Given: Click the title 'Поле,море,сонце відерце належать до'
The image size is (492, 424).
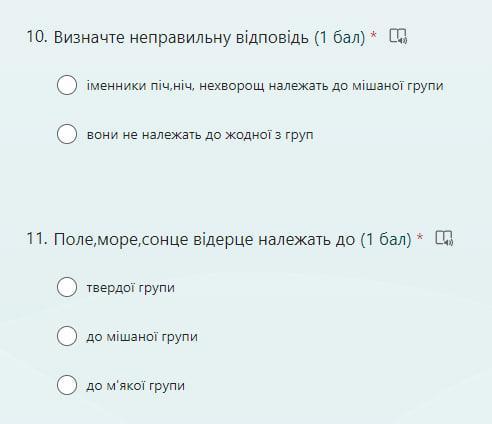Looking at the screenshot, I should pos(204,239).
